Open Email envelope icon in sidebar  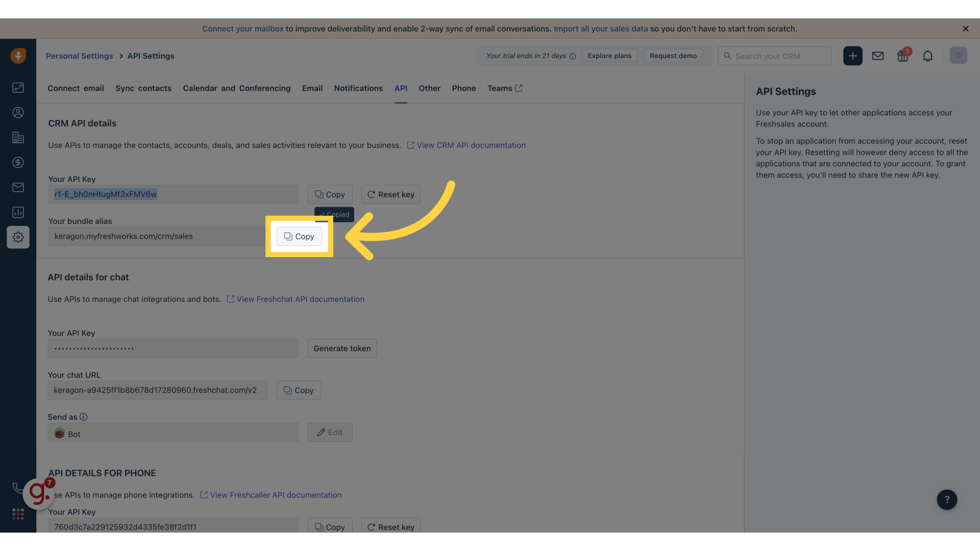18,187
